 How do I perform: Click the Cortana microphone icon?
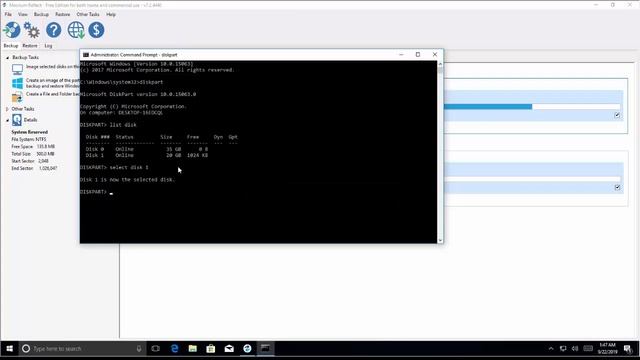click(139, 349)
